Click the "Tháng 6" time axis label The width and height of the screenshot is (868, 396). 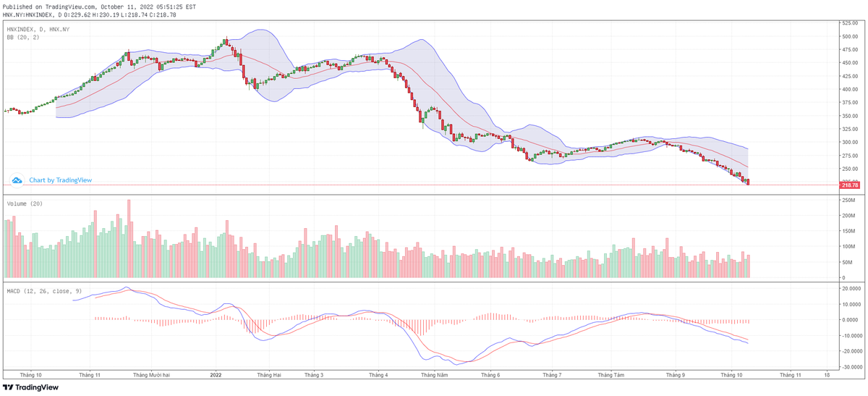coord(490,375)
